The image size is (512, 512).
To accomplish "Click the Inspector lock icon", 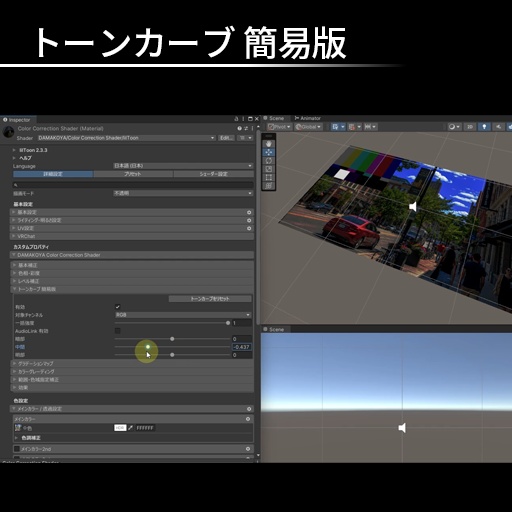I will point(236,119).
